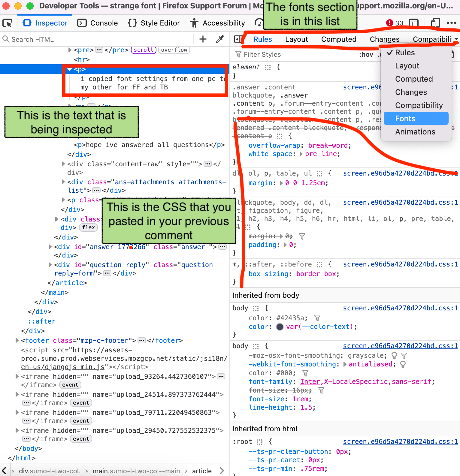Open Responsive Design Mode icon
Screen dimensions: 460x476
tap(435, 23)
